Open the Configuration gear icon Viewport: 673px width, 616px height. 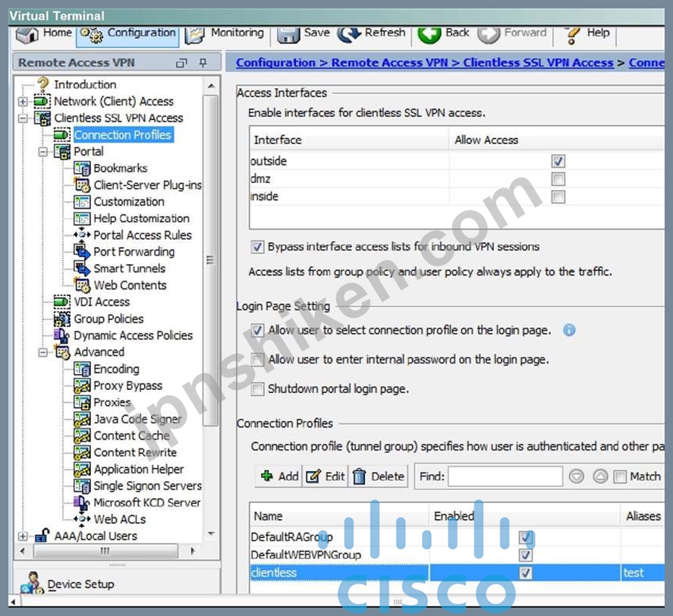click(x=91, y=35)
